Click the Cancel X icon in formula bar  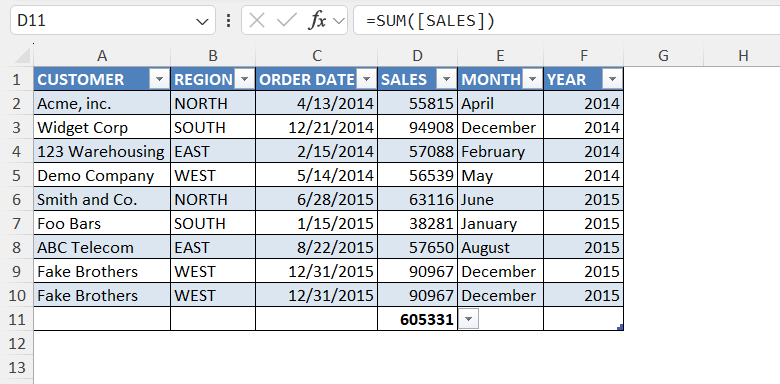257,20
